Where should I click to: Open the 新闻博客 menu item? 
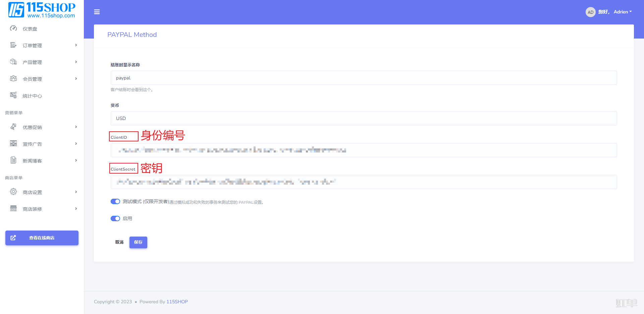(42, 161)
